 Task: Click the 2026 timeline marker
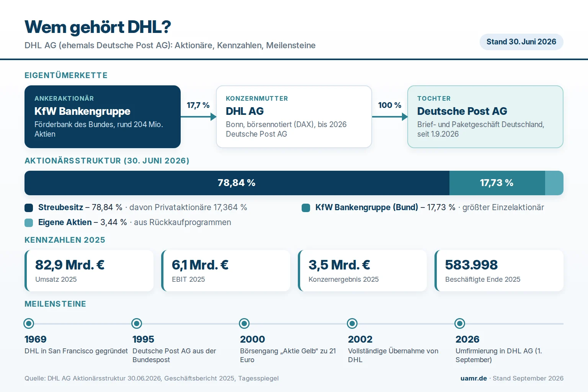click(460, 323)
